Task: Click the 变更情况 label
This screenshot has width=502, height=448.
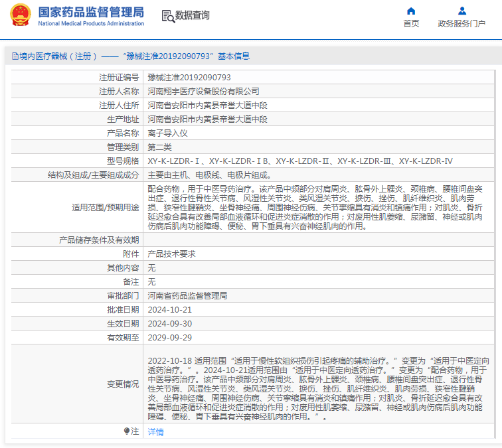Action: coord(123,384)
